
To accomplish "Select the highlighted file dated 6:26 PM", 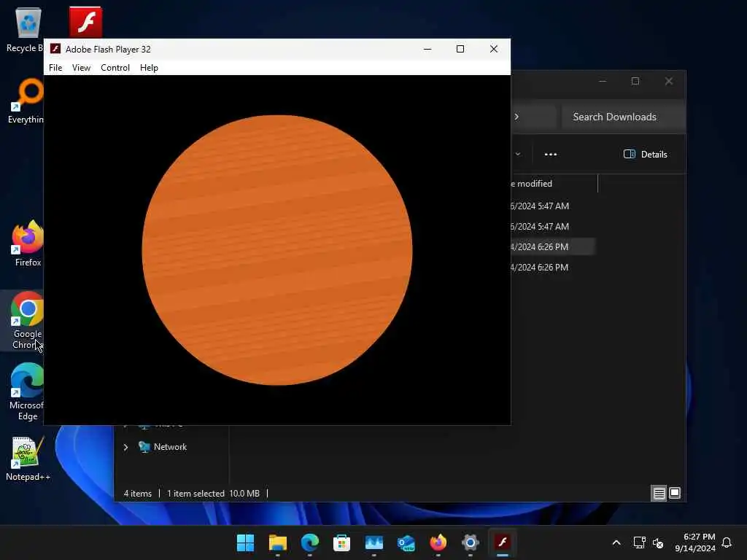I will [553, 247].
